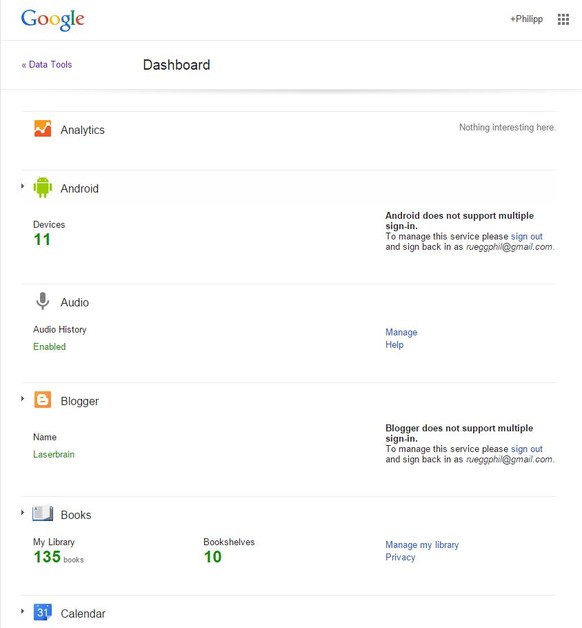The height and width of the screenshot is (628, 582).
Task: Click the orange Blogger icon
Action: 42,400
